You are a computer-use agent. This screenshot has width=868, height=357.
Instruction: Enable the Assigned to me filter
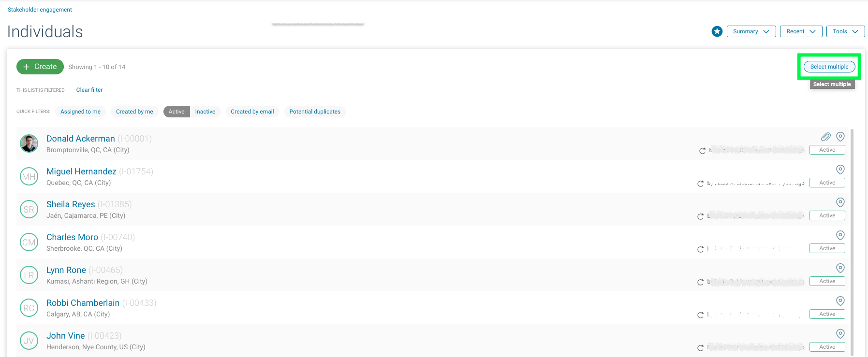[80, 112]
